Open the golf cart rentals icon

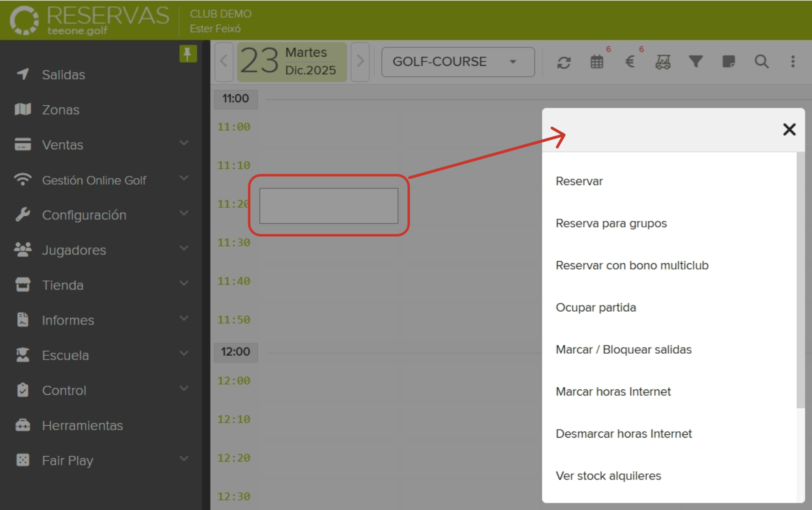(x=662, y=62)
